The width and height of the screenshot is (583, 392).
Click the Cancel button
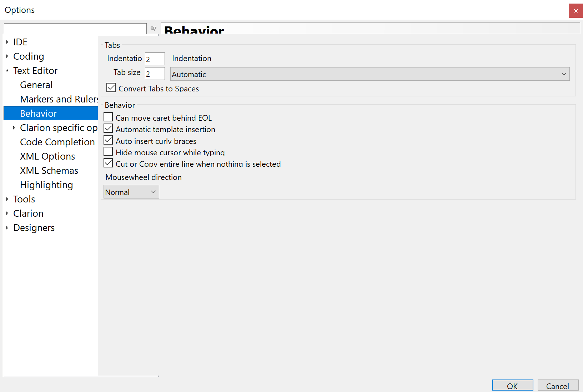tap(557, 386)
